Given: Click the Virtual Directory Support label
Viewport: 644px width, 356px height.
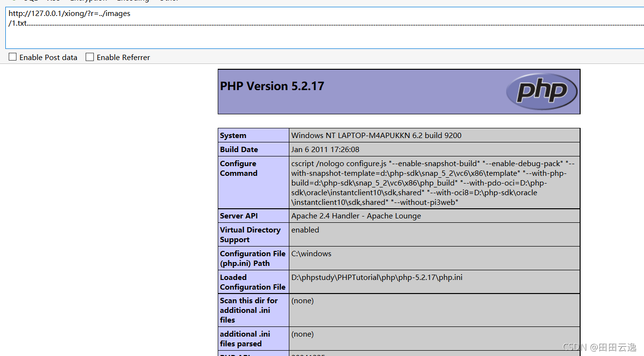Looking at the screenshot, I should (254, 234).
